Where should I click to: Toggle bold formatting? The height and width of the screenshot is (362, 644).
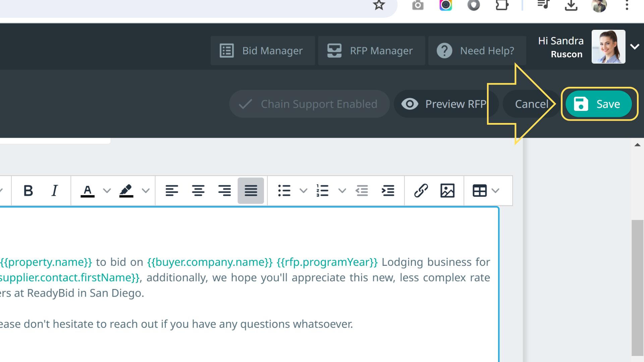pos(28,191)
